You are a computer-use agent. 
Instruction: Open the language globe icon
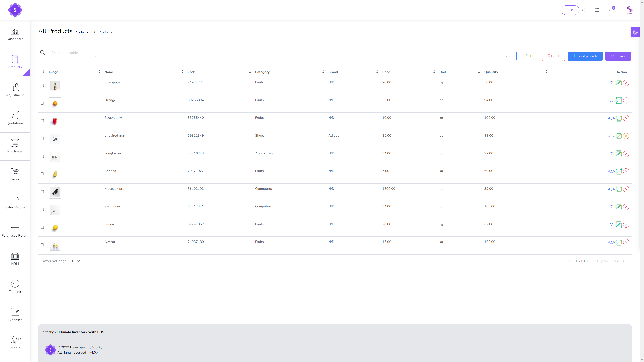point(597,10)
